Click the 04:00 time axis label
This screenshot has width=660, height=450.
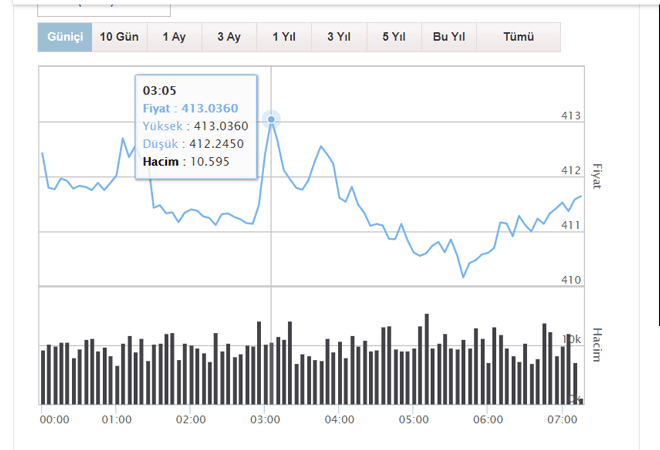coord(338,419)
